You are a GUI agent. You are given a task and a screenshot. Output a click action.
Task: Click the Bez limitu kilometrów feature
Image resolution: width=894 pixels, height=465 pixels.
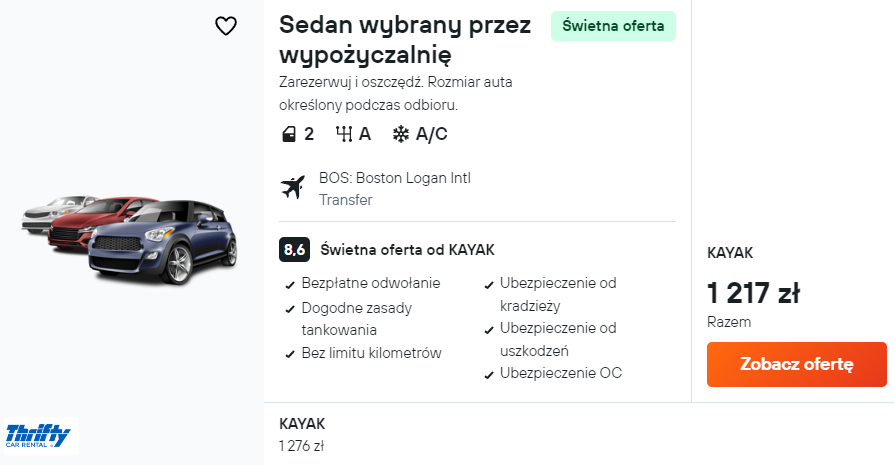click(x=371, y=353)
